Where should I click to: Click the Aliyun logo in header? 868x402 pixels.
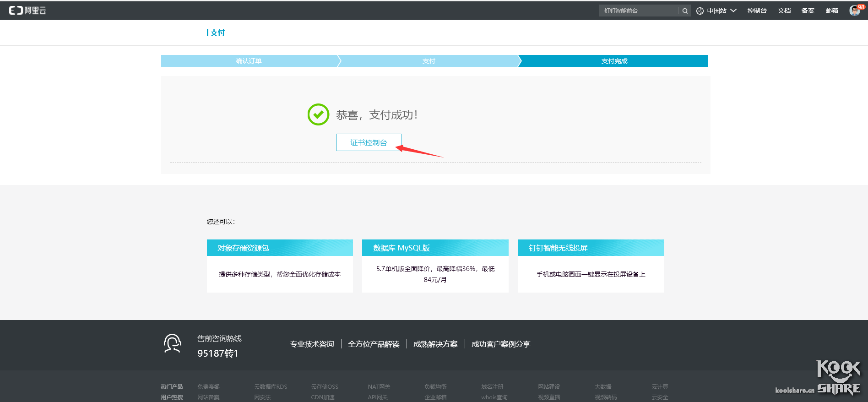tap(27, 11)
